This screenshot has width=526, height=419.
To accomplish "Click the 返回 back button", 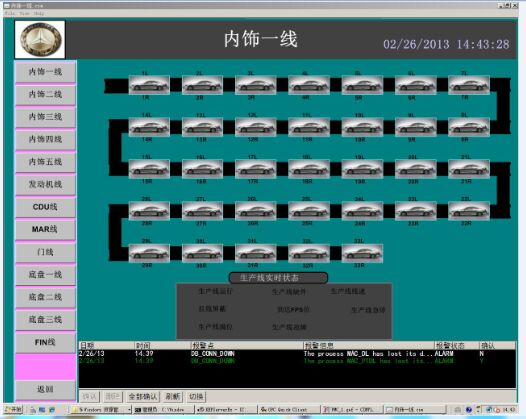I will (45, 389).
